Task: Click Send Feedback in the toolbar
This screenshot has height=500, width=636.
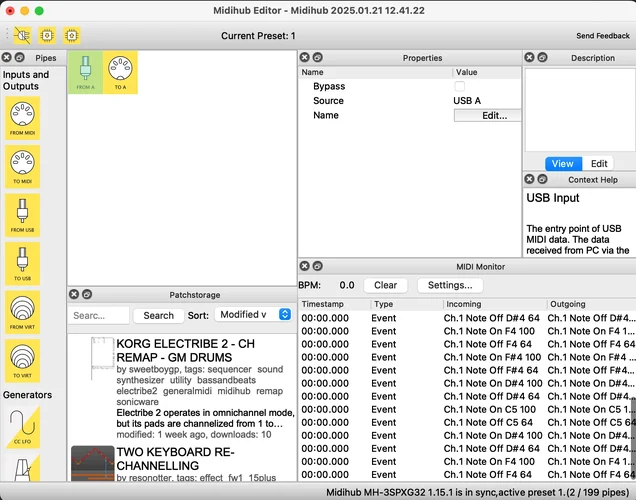Action: coord(602,36)
